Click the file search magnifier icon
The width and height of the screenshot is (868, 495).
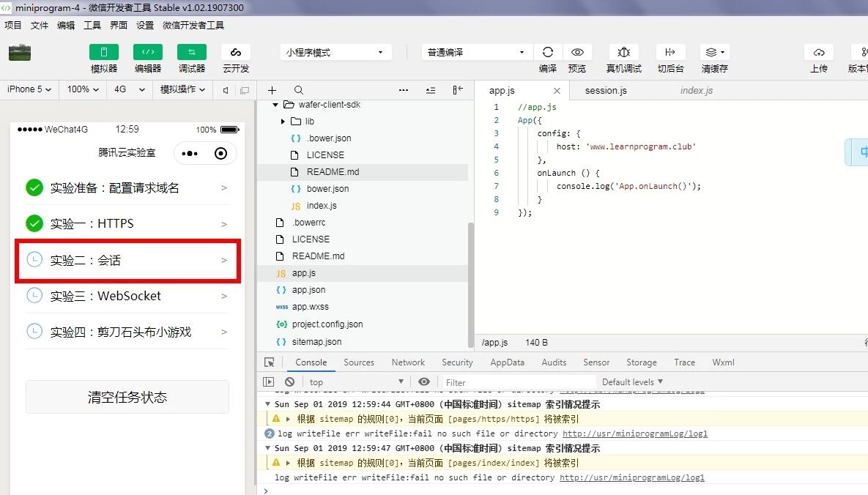click(298, 90)
